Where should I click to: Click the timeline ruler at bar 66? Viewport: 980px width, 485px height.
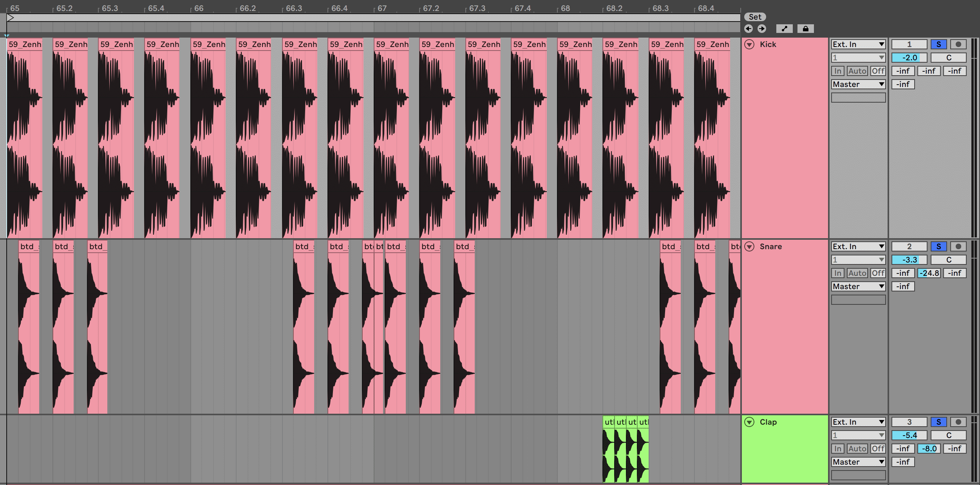pos(199,8)
